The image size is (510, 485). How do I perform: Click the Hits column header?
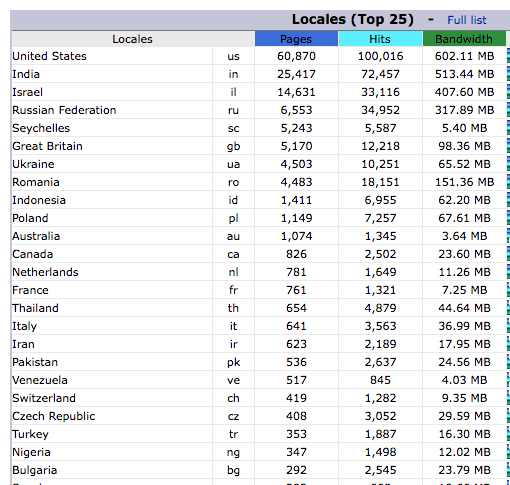pyautogui.click(x=380, y=39)
